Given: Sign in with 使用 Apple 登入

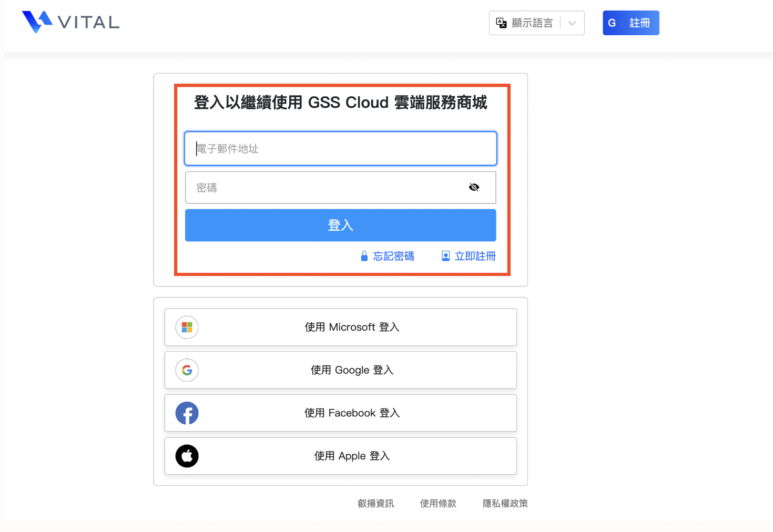Looking at the screenshot, I should (x=341, y=456).
